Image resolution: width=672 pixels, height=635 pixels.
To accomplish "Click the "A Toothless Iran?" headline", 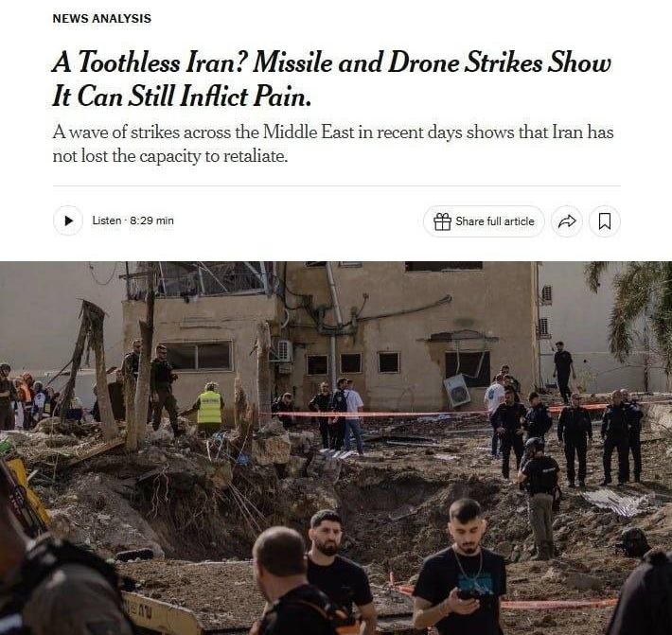I will [x=150, y=62].
